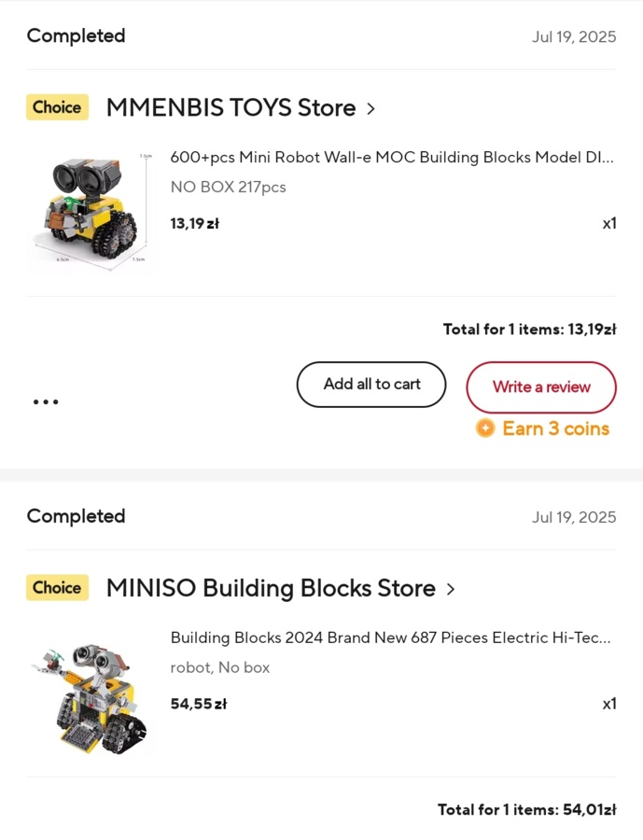
Task: Click the 54,55 zł item price
Action: point(198,705)
